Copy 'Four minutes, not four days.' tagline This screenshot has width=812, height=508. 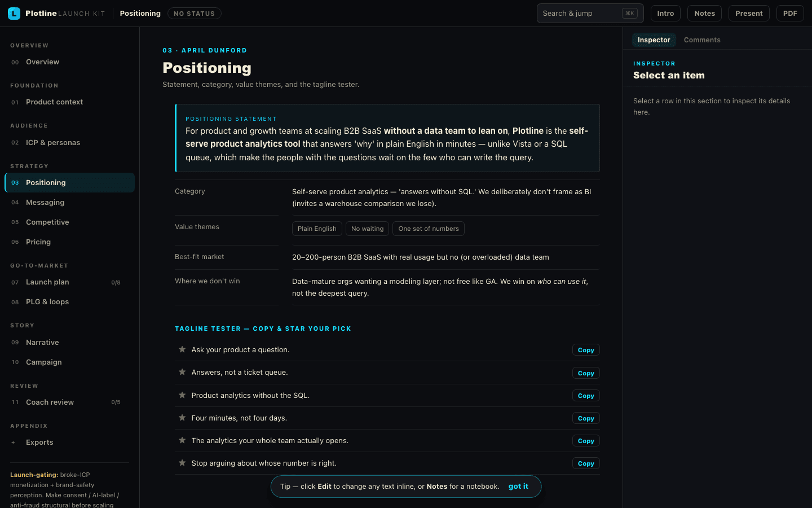(586, 418)
